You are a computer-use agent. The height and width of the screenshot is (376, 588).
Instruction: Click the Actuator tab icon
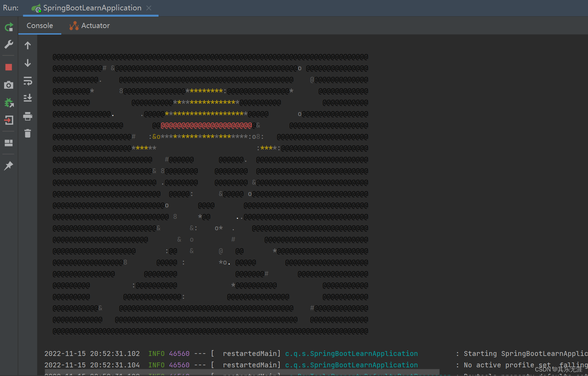[74, 26]
